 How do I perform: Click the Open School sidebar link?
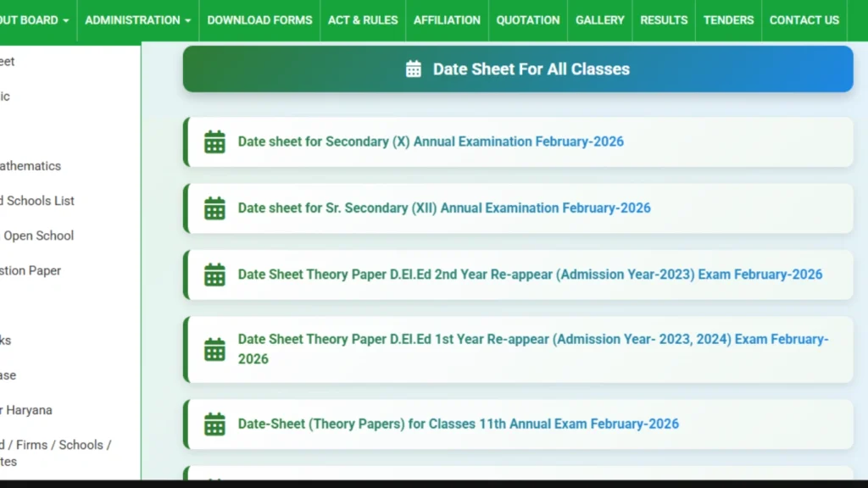36,236
